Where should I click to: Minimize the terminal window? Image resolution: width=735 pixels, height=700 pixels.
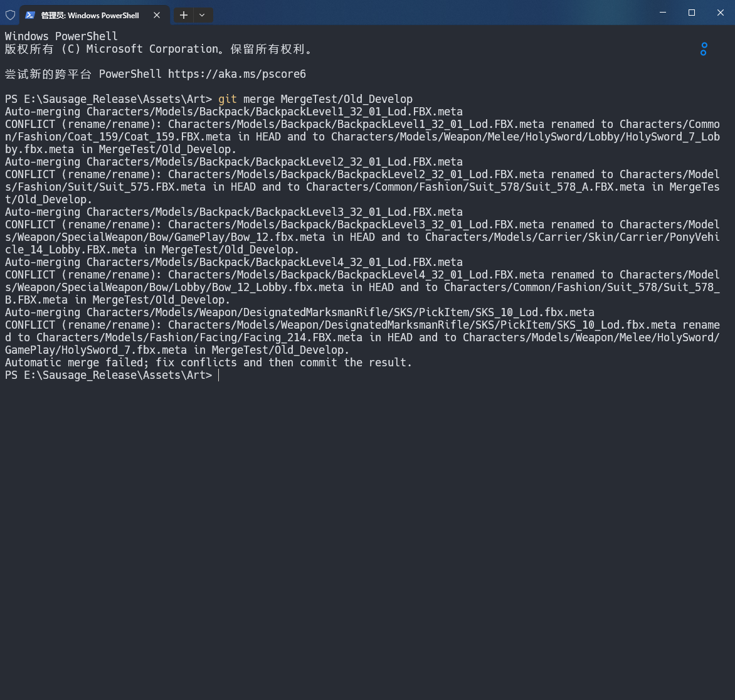663,13
